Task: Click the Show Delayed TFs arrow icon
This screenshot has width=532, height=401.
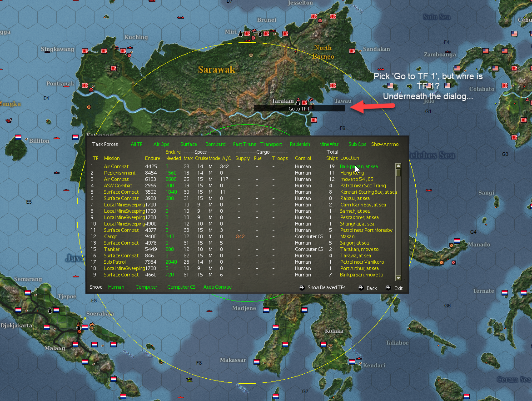Action: click(302, 288)
